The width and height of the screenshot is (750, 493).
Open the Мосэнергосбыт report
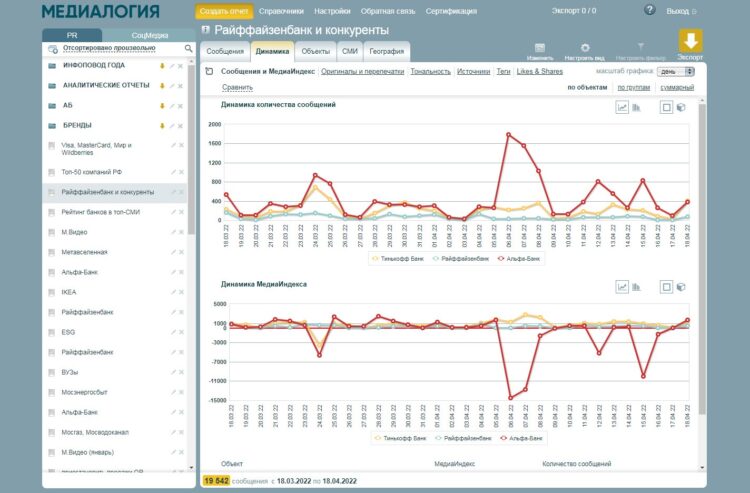[x=84, y=393]
